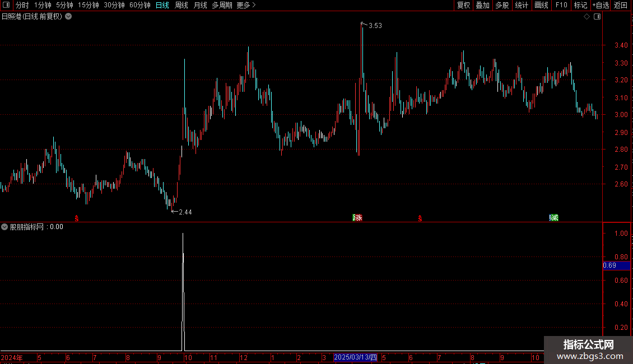The image size is (633, 364).
Task: Activate the 画线 drawing tool
Action: point(541,5)
